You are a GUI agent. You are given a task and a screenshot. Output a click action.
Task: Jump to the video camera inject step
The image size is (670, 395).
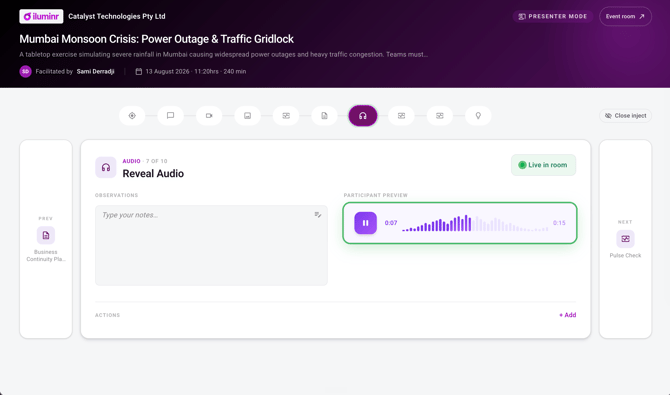pyautogui.click(x=209, y=115)
